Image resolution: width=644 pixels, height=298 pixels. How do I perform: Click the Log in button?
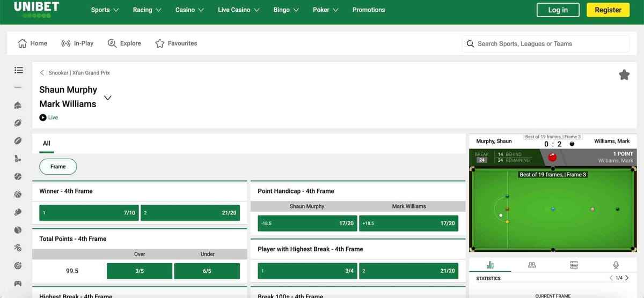pyautogui.click(x=558, y=10)
